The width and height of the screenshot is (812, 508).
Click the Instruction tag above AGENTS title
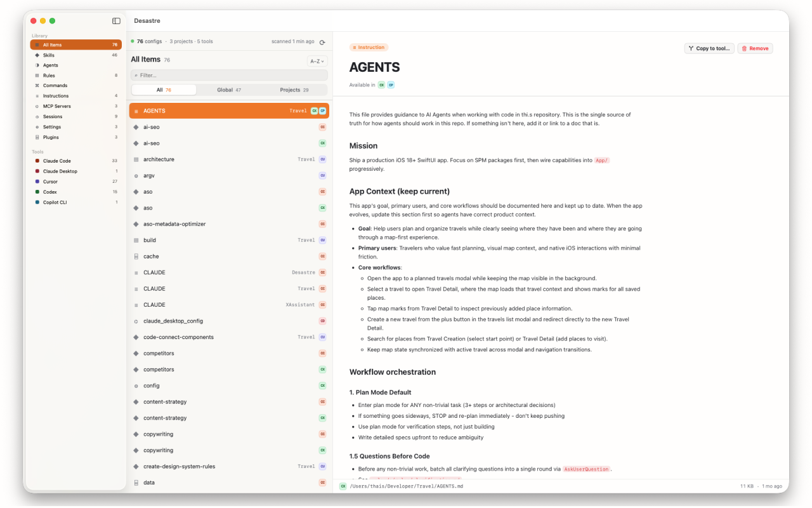[369, 47]
